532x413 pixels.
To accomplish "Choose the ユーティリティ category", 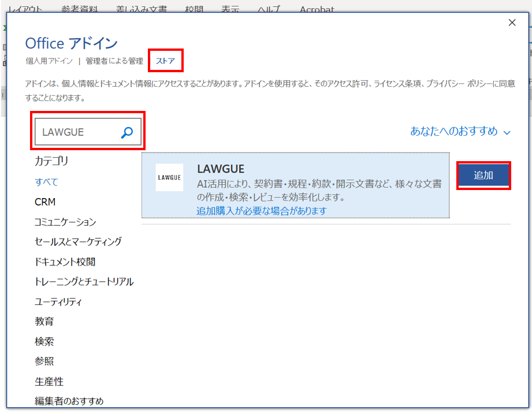I will click(58, 302).
